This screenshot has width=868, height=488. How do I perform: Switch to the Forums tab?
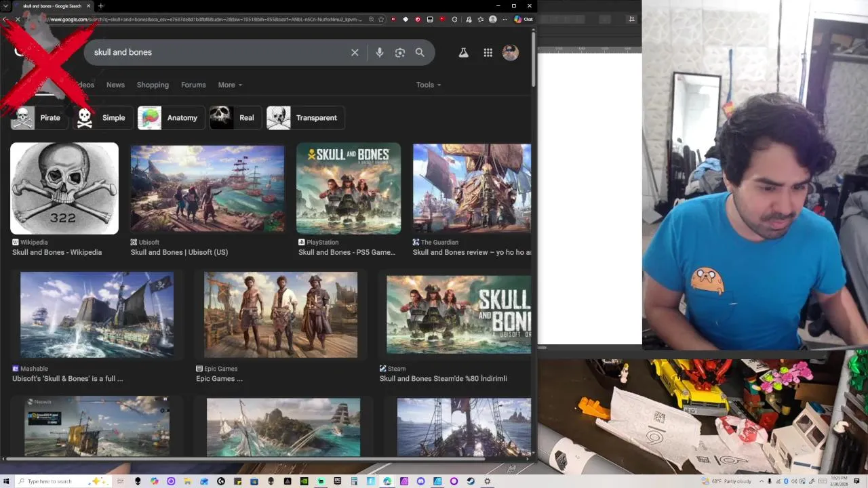(193, 85)
